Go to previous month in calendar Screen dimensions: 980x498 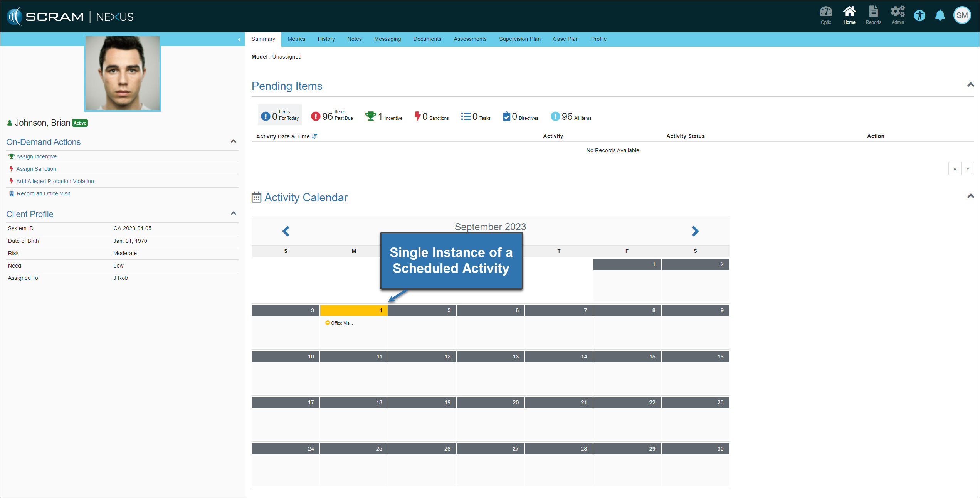coord(286,231)
